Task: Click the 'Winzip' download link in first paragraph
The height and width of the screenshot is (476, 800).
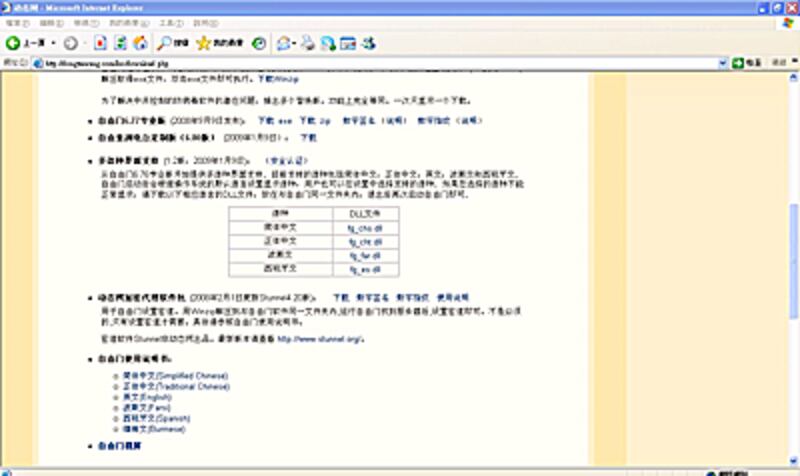Action: tap(278, 79)
